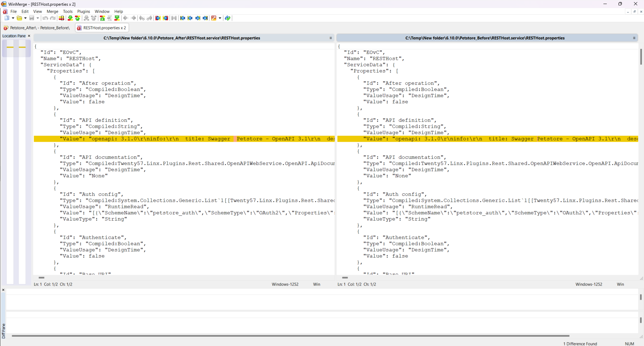
Task: Open the View menu
Action: coord(38,11)
